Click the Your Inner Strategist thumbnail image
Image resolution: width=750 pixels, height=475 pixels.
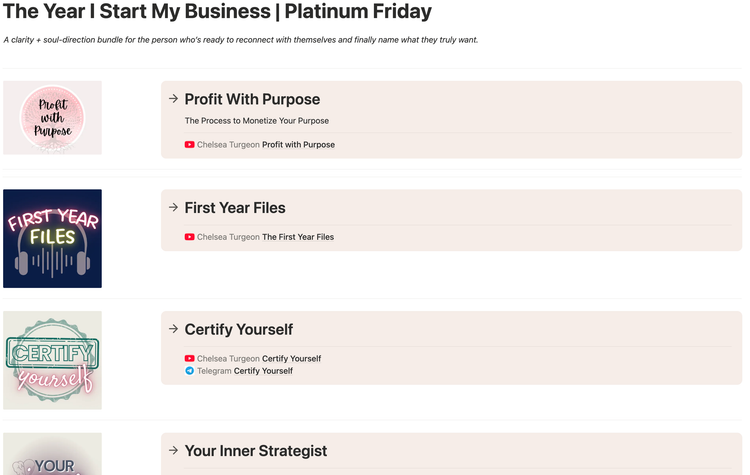(x=52, y=456)
